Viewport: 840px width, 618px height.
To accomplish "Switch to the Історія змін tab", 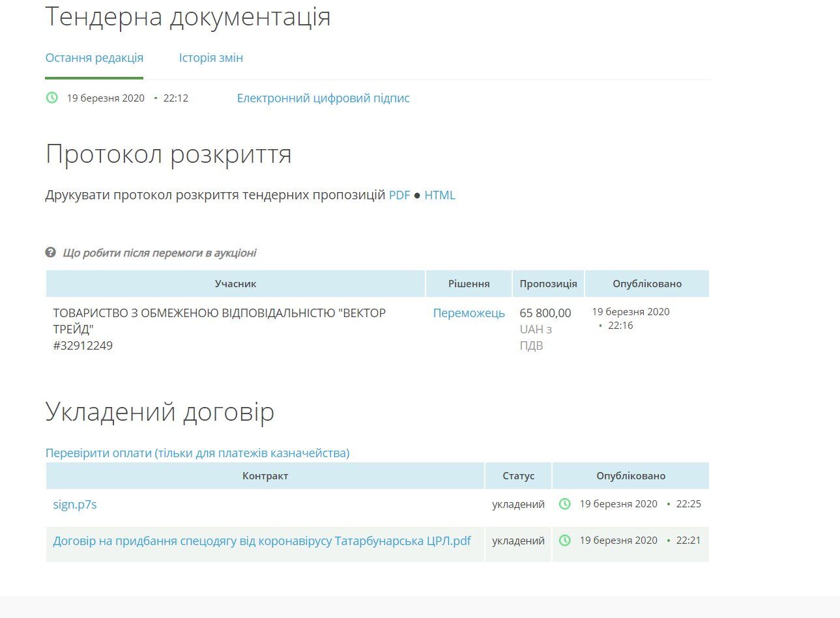I will 211,57.
